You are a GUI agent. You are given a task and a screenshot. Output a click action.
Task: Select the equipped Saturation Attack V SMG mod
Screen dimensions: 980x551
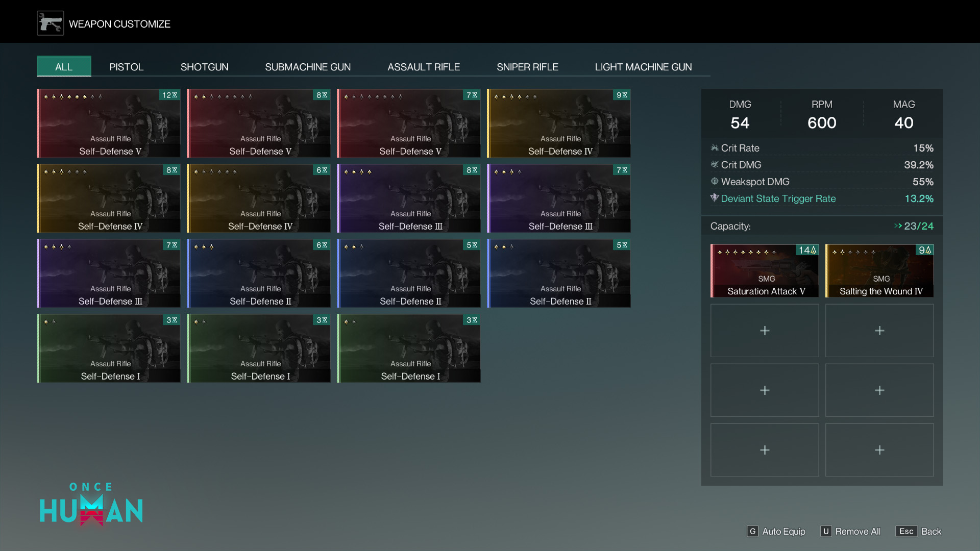pyautogui.click(x=765, y=271)
